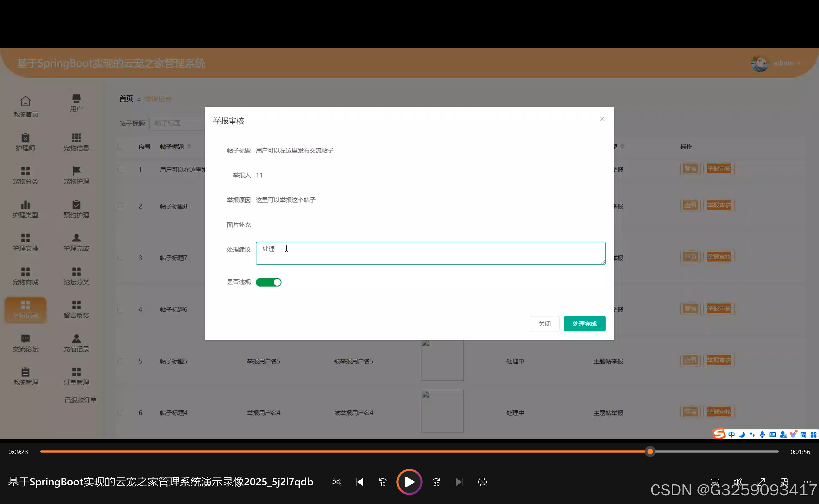Toggle the 是否违规 switch off
This screenshot has height=504, width=819.
point(268,282)
